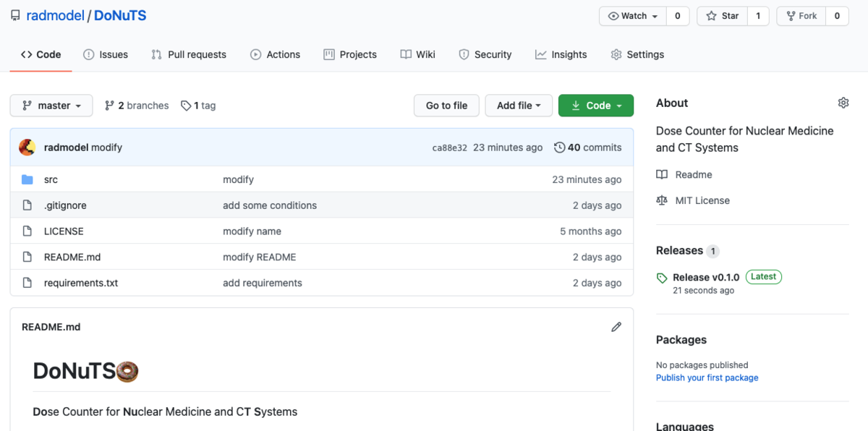Switch to the Issues tab
This screenshot has height=431, width=868.
pos(106,54)
